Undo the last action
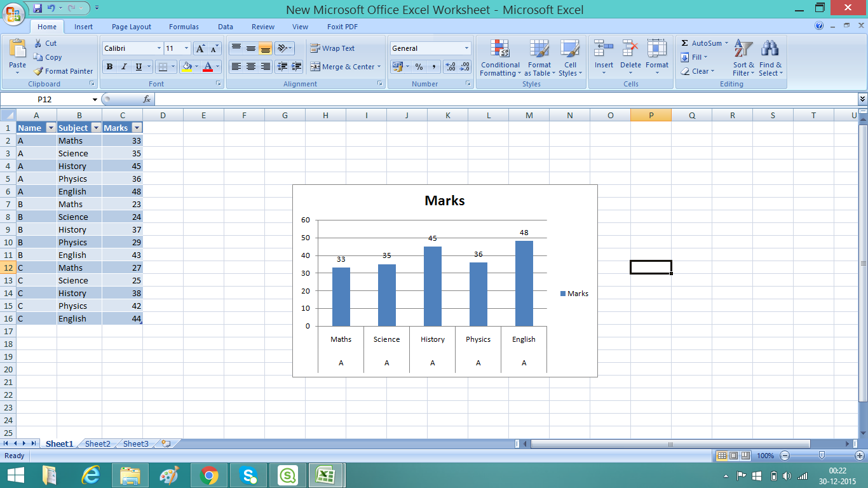The height and width of the screenshot is (488, 868). 51,9
